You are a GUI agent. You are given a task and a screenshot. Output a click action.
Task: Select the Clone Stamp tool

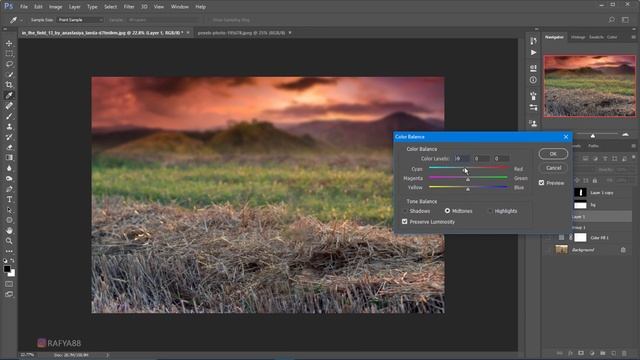click(x=9, y=127)
